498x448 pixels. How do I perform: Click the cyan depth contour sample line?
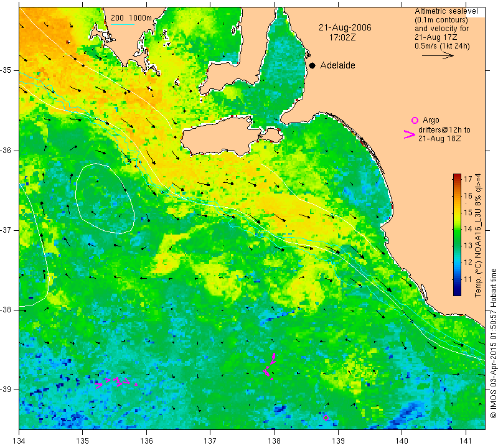pyautogui.click(x=123, y=24)
